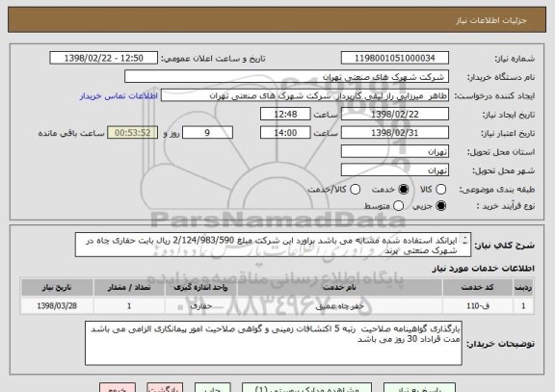Select the خدمت radio button

tap(404, 190)
